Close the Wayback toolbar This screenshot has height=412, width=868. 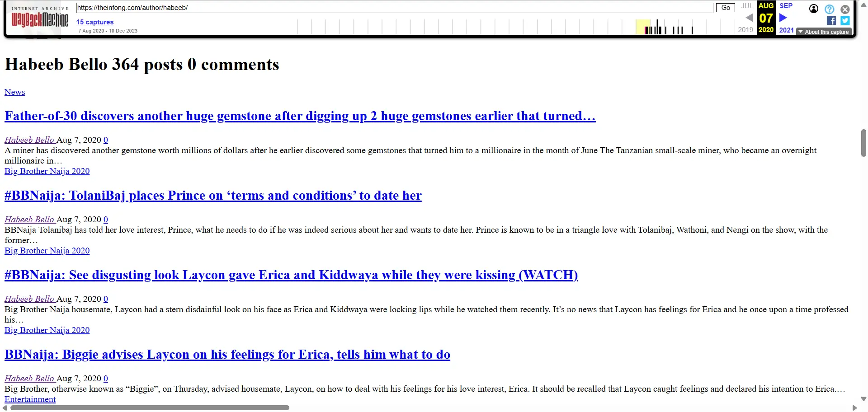845,9
